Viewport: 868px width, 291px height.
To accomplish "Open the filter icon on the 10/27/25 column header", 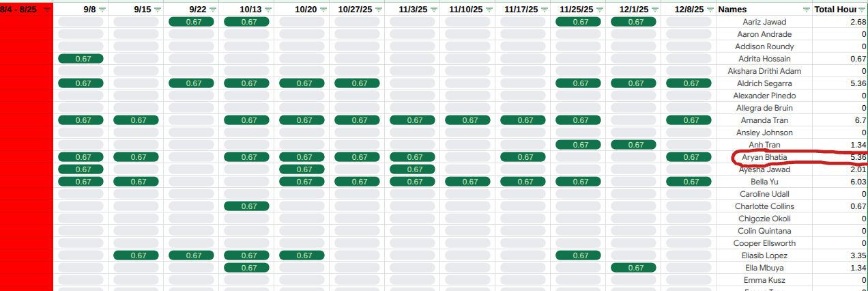I will 379,10.
